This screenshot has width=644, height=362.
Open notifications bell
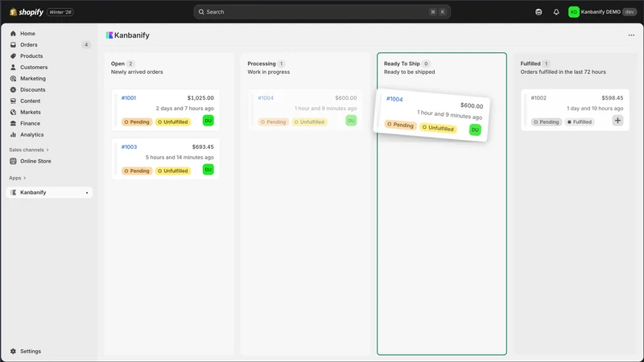pos(556,12)
